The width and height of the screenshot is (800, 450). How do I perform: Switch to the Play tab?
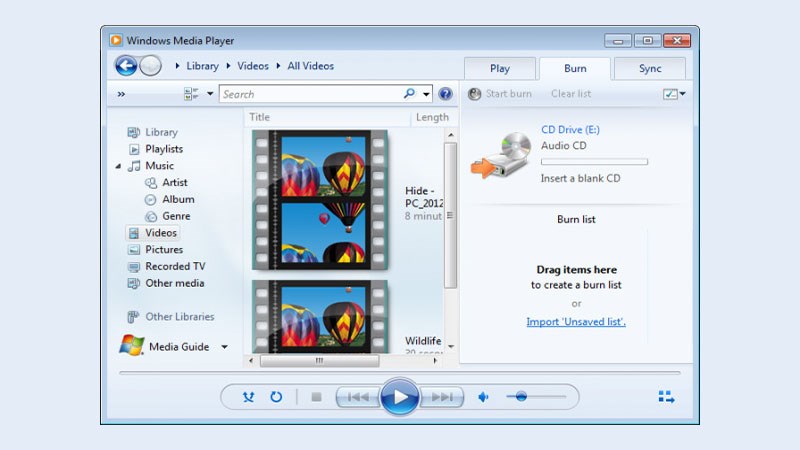pos(500,68)
